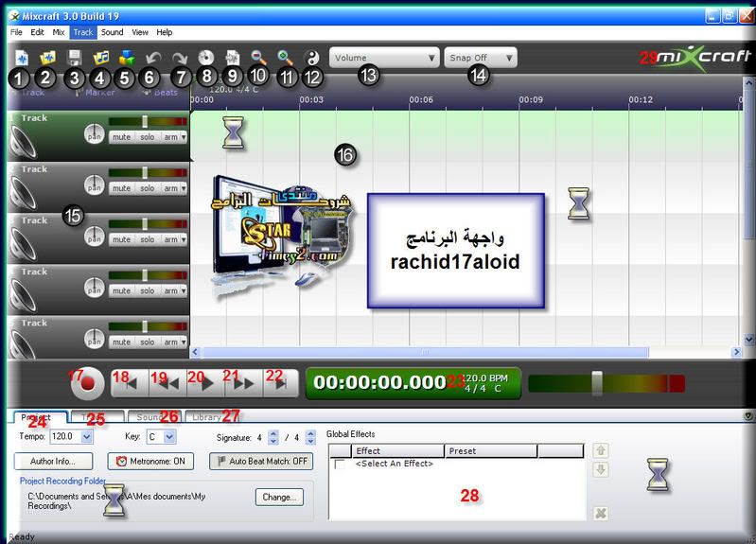Click the Burn CD disc icon
This screenshot has width=756, height=544.
206,58
